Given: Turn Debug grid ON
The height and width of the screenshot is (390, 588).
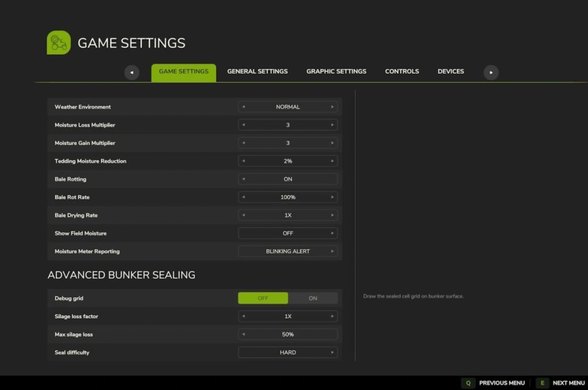Looking at the screenshot, I should (313, 298).
